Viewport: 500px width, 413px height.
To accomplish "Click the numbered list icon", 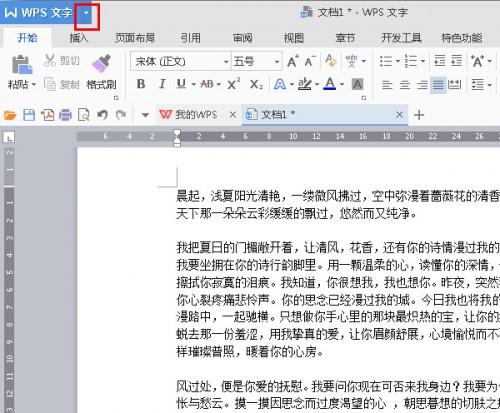I will click(411, 61).
